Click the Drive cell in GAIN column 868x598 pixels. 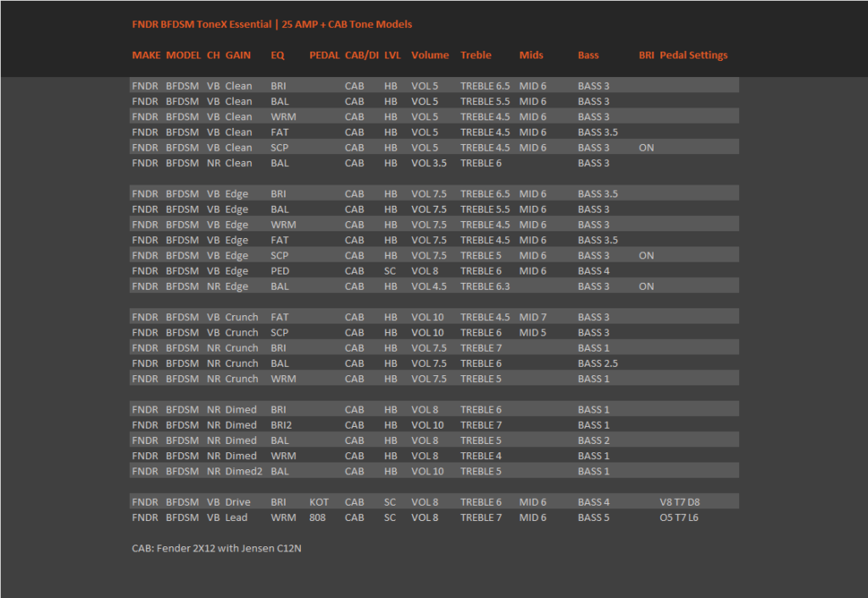click(237, 503)
